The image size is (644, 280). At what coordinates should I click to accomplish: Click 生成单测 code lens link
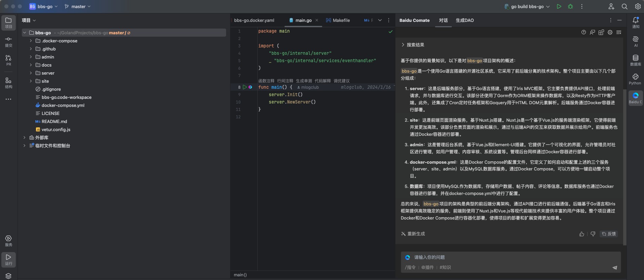[x=304, y=81]
